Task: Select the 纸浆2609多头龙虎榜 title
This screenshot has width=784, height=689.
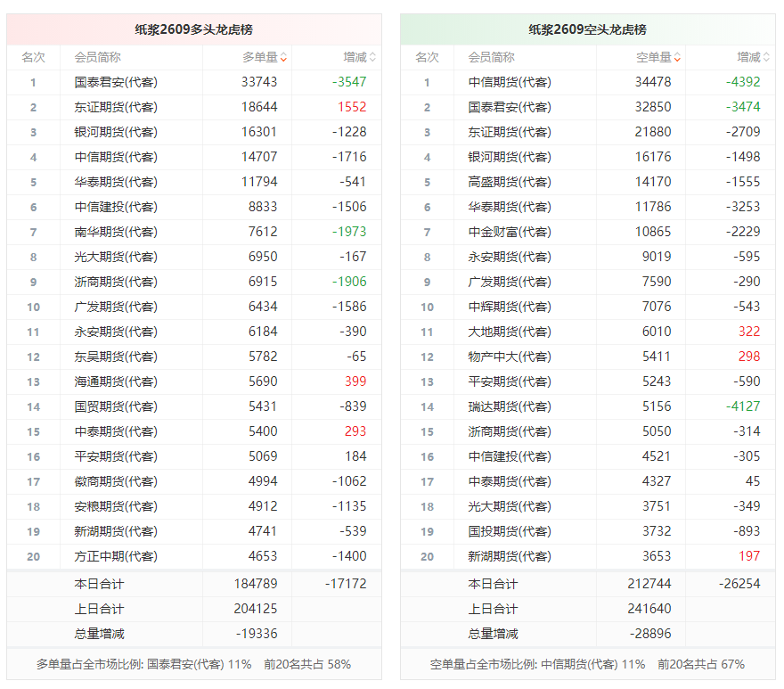Action: 194,29
